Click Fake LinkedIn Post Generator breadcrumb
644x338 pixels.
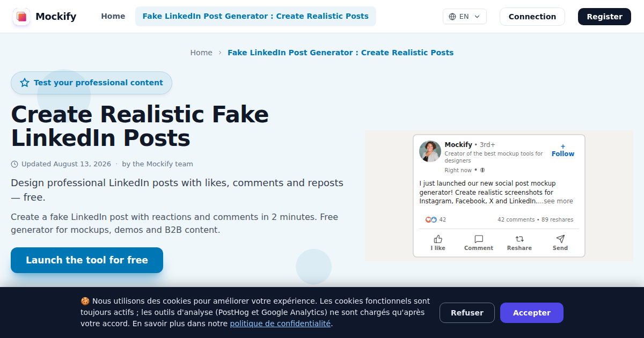[341, 53]
